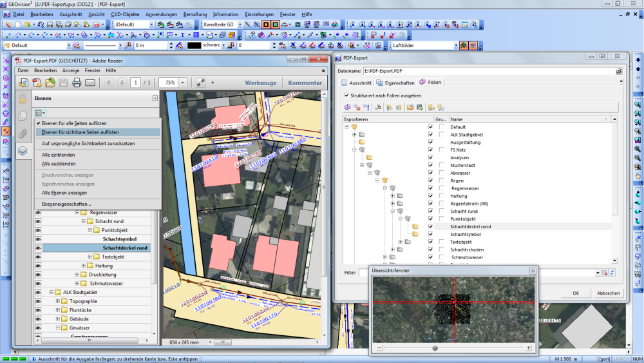The height and width of the screenshot is (363, 644).
Task: Select the 'Schachtdeckel rund' row in Folien list
Action: (522, 226)
